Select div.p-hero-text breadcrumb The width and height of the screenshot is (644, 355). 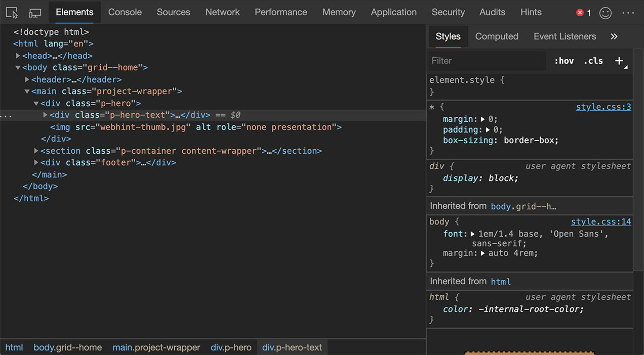pyautogui.click(x=292, y=347)
